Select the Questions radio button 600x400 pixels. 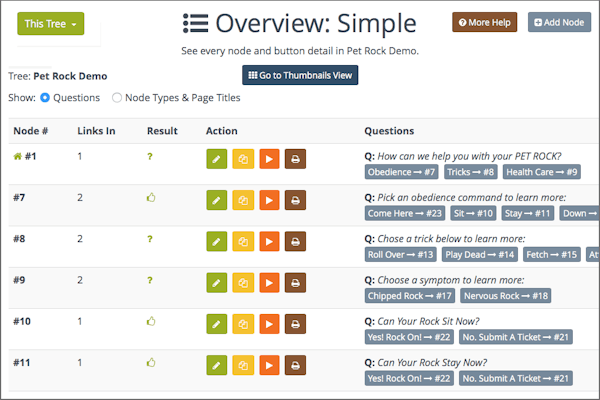pos(45,98)
